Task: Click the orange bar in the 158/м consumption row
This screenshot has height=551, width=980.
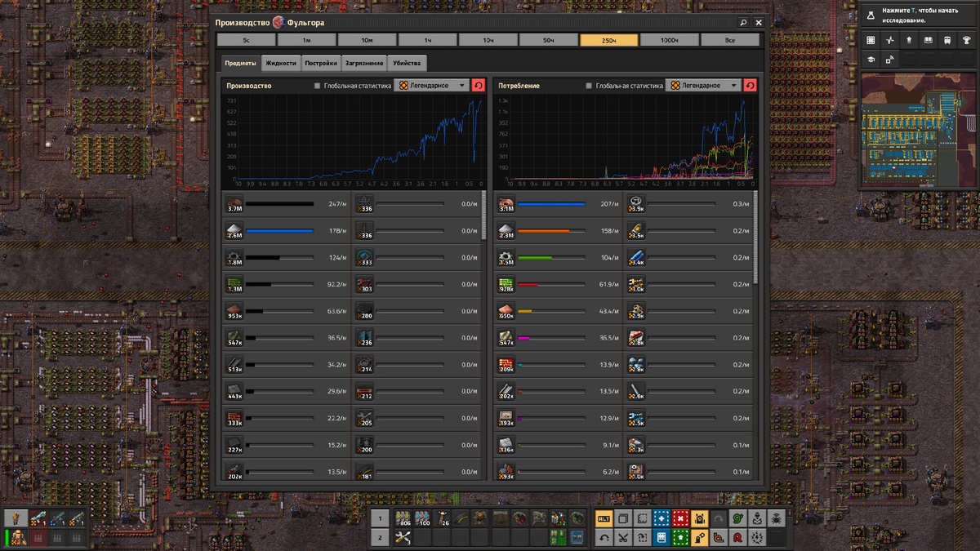Action: coord(543,231)
